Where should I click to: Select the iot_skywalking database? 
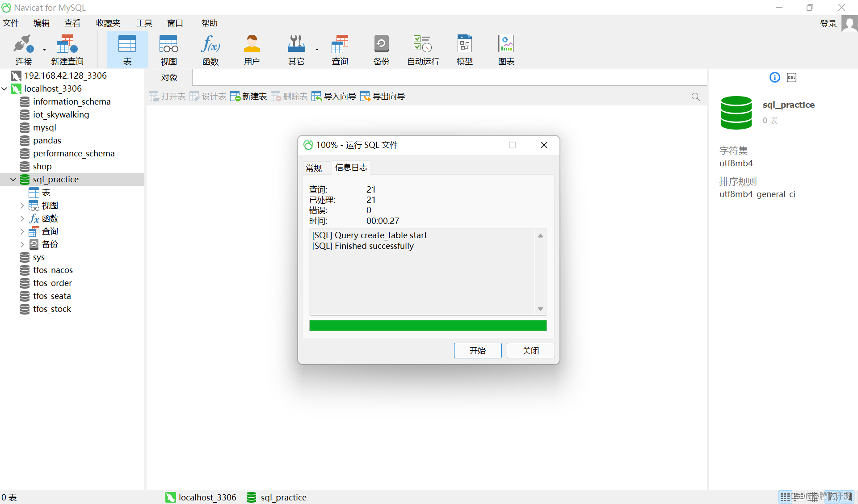[x=61, y=114]
